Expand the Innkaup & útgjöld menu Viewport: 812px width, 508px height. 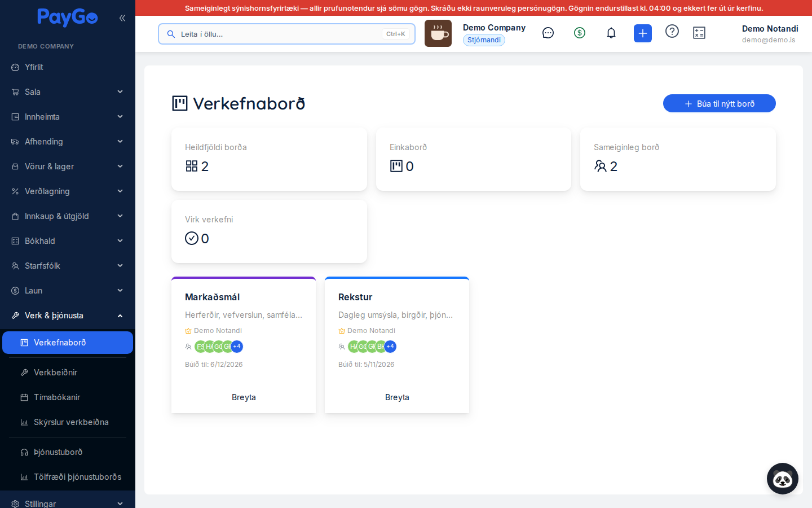(x=68, y=216)
